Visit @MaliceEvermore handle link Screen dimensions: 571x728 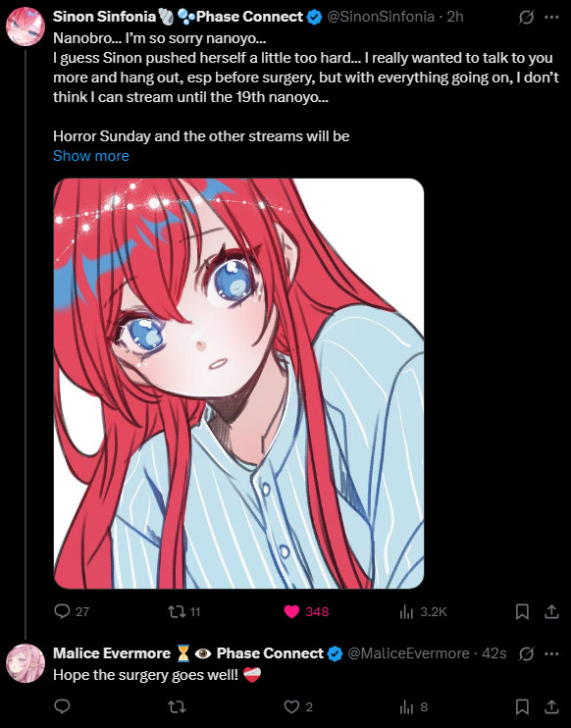point(408,653)
